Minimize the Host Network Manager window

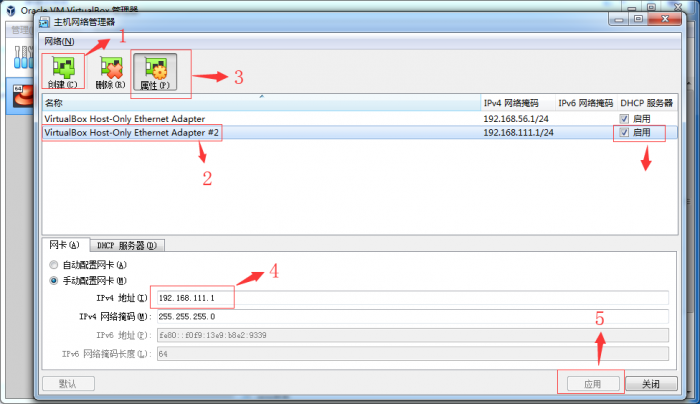[x=618, y=19]
